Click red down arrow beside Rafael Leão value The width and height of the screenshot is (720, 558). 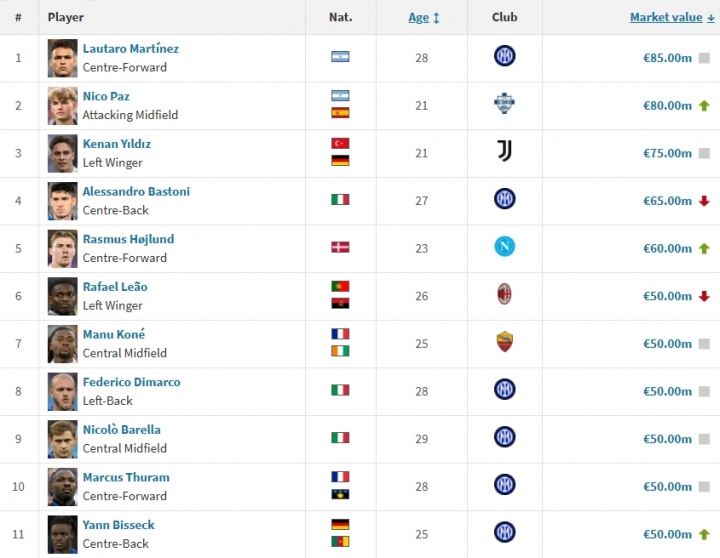click(704, 296)
